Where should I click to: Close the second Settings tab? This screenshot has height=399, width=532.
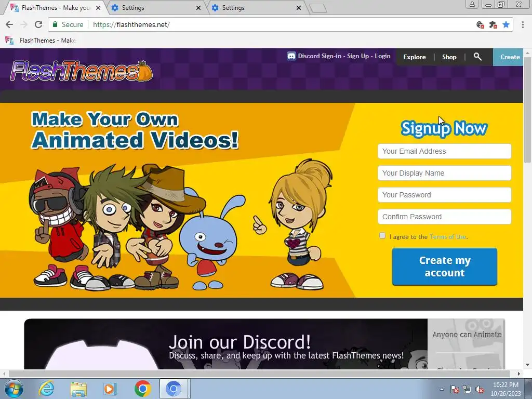point(299,8)
